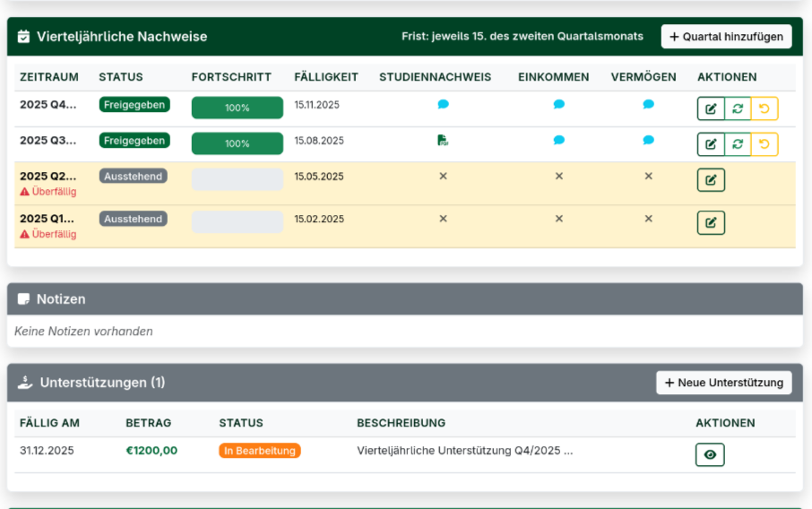Click the Fälligkeit column header
812x509 pixels.
[326, 77]
